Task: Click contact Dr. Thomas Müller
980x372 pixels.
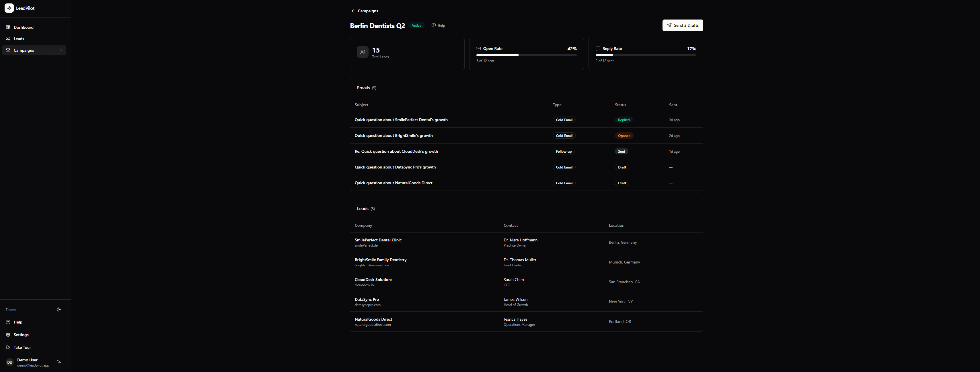Action: (x=520, y=260)
